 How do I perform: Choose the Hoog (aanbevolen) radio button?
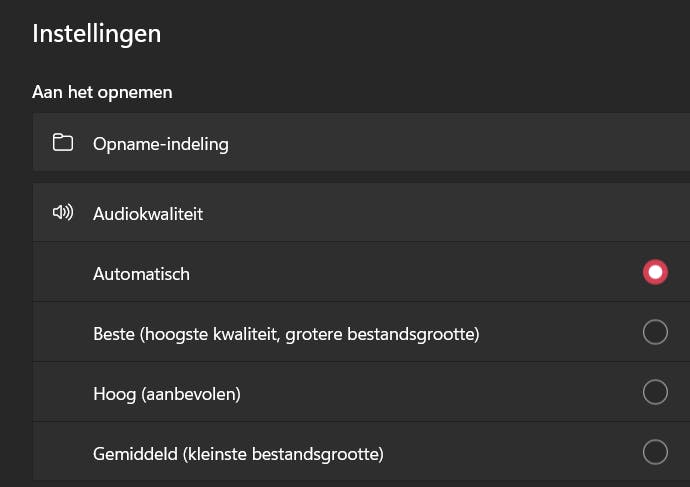(x=655, y=393)
